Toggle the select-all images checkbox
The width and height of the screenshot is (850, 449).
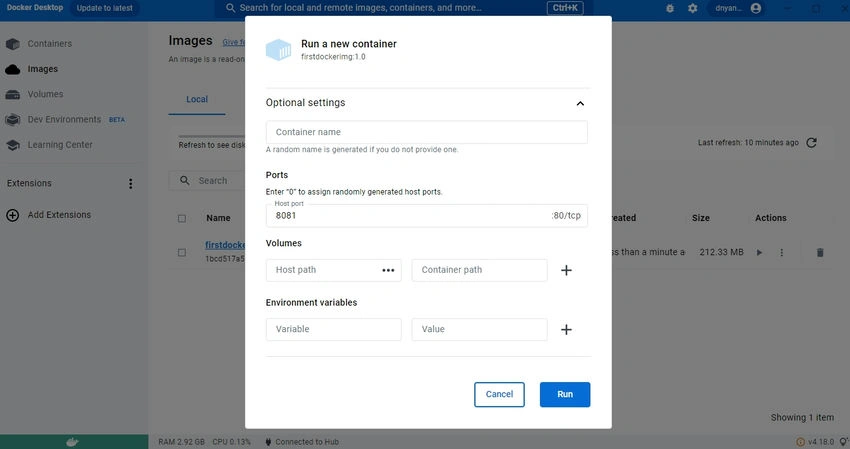182,218
